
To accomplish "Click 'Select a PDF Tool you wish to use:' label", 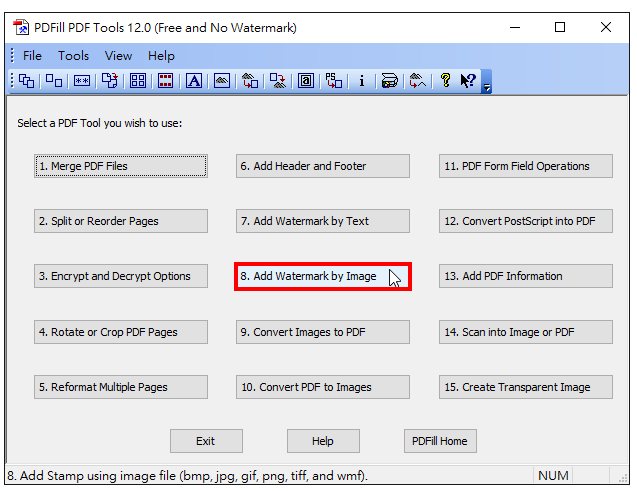I will tap(100, 123).
